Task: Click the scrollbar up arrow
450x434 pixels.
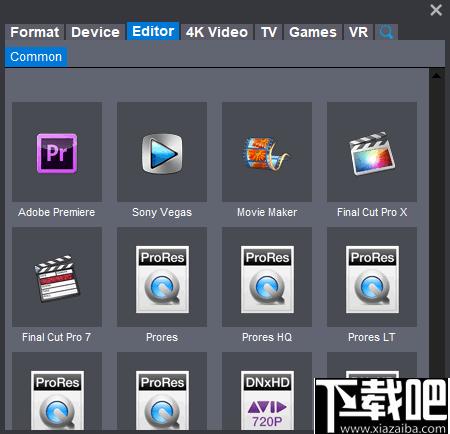Action: click(x=436, y=76)
